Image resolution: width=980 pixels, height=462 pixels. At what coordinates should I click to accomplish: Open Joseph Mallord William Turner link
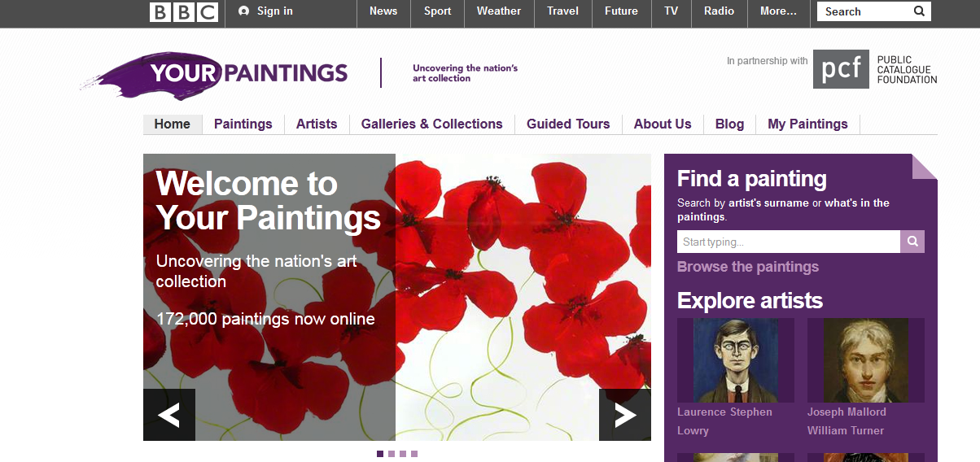pos(846,421)
